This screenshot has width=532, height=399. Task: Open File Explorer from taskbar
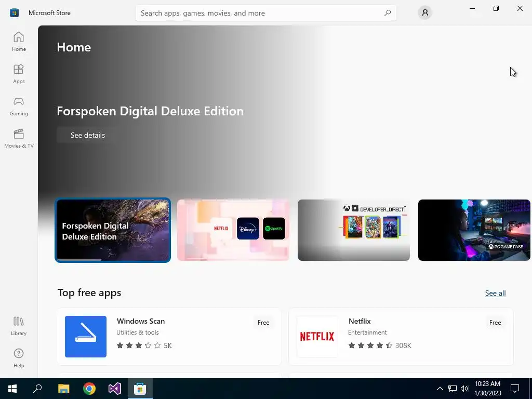[63, 389]
